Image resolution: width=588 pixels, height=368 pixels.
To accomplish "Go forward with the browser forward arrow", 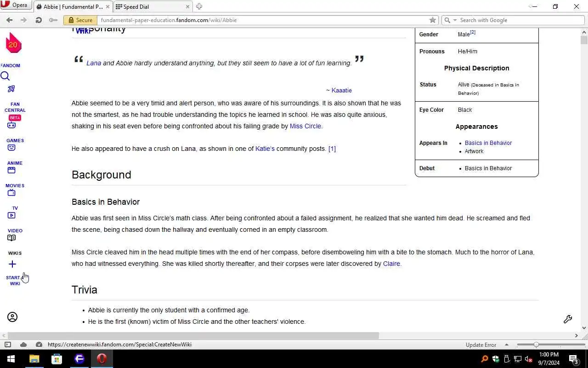I will pos(24,20).
